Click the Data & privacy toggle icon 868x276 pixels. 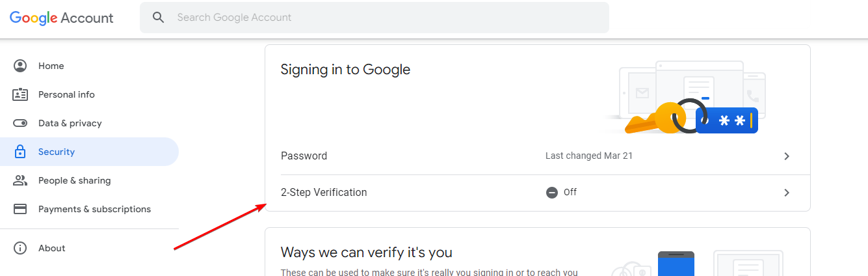pyautogui.click(x=20, y=123)
